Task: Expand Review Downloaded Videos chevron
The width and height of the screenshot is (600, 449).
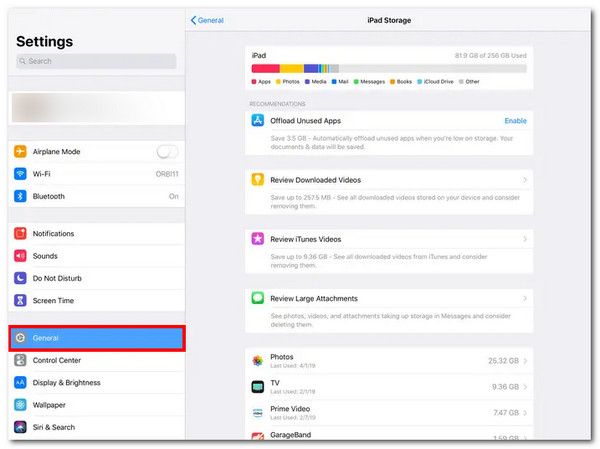Action: click(525, 180)
